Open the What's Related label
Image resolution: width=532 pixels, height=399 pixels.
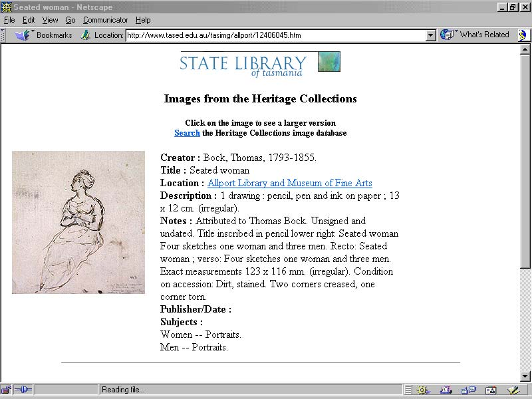pyautogui.click(x=484, y=35)
